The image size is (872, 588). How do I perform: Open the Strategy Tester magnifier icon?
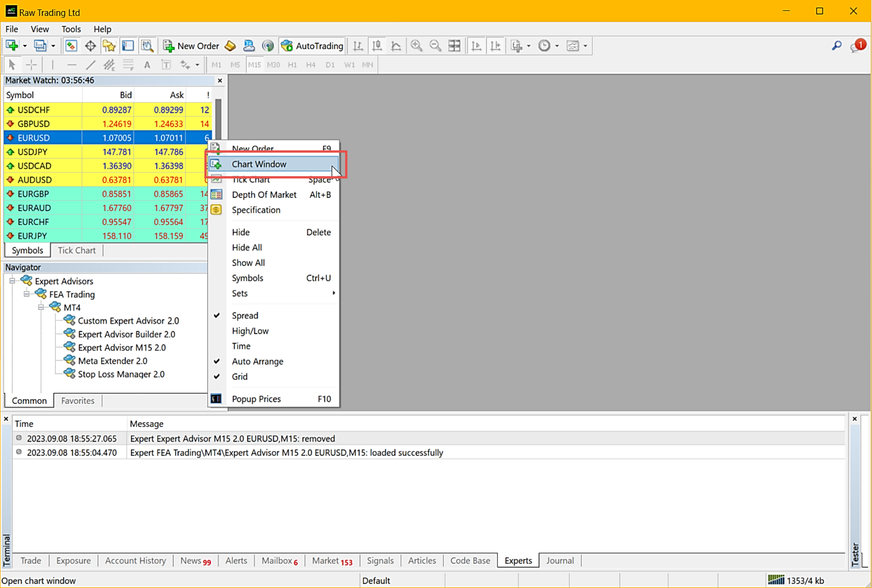pyautogui.click(x=147, y=46)
